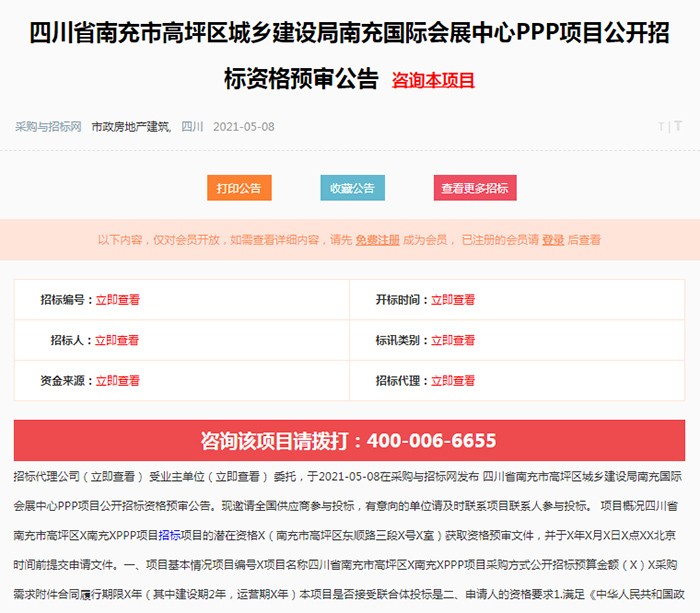Open the 采购与招标网 source link
The image size is (700, 613).
pyautogui.click(x=48, y=127)
